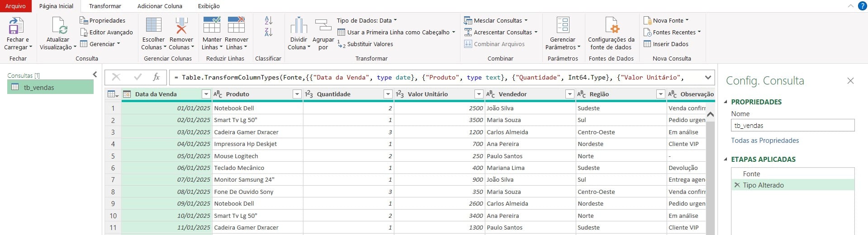Screen dimensions: 868x235
Task: Open the Vendedor column filter dropdown
Action: tap(569, 94)
